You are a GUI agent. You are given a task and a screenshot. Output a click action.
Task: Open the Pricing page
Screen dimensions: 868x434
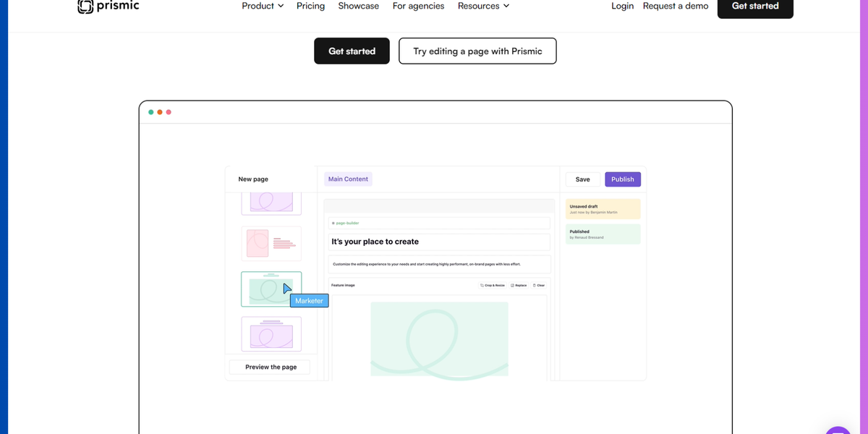pos(310,6)
